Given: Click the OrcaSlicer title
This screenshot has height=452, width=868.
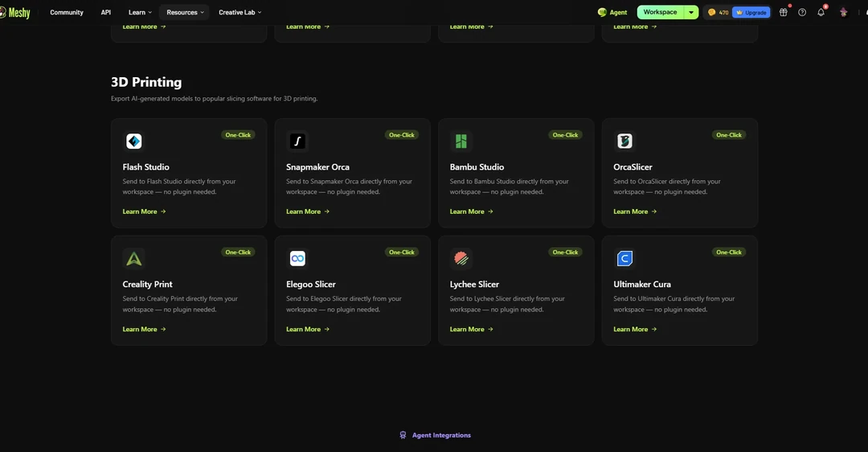Looking at the screenshot, I should click(x=633, y=166).
